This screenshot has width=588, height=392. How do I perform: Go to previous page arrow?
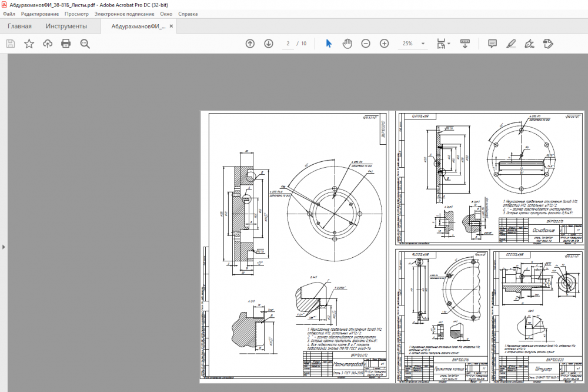pos(250,44)
